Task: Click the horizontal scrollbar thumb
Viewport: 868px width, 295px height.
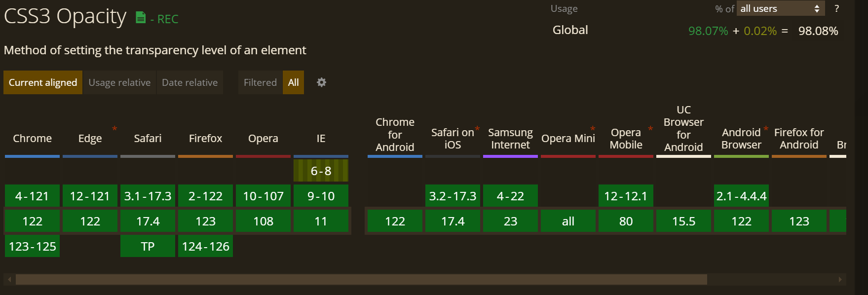Action: (361, 280)
